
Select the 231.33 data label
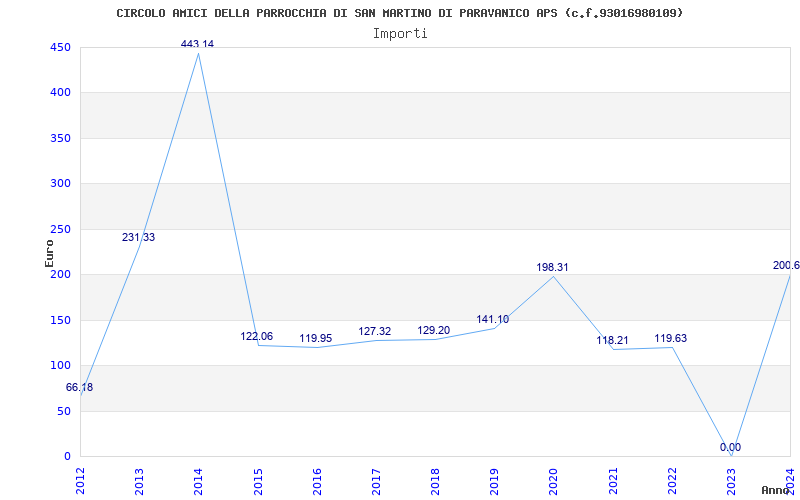point(138,237)
